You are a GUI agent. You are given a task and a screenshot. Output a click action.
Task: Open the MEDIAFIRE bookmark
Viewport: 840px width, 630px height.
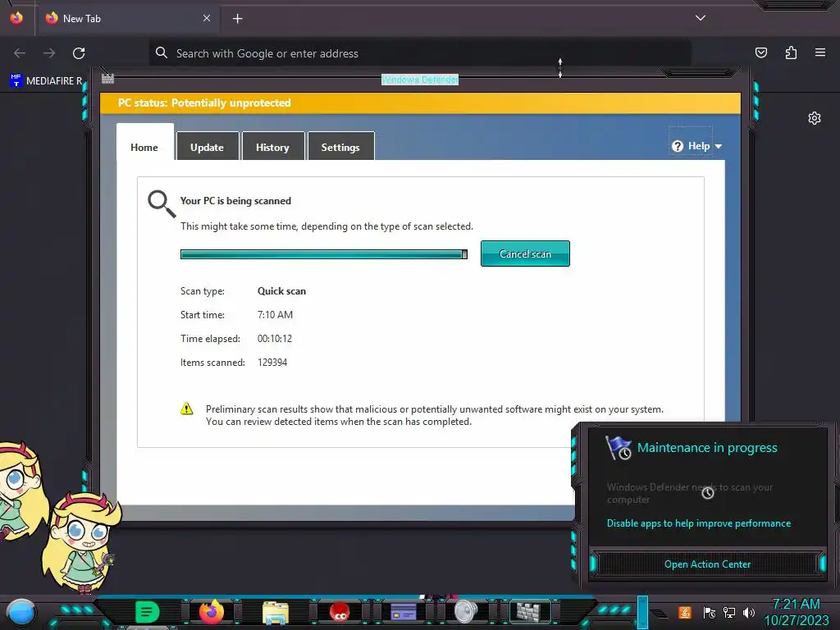(46, 81)
